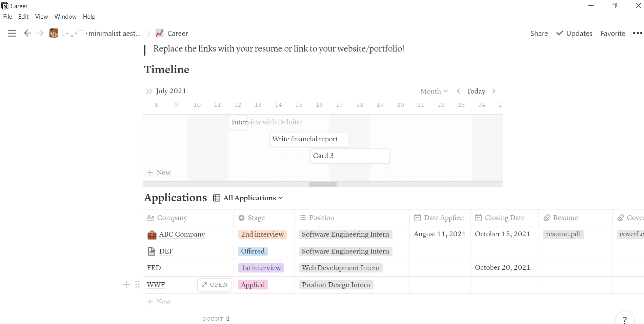
Task: Click the briefcase icon next to ABC Company
Action: [152, 234]
